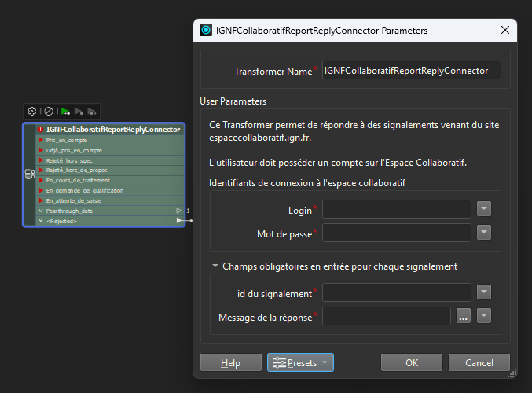Viewport: 532px width, 393px height.
Task: Click the dialog resize grip corner
Action: tap(512, 373)
